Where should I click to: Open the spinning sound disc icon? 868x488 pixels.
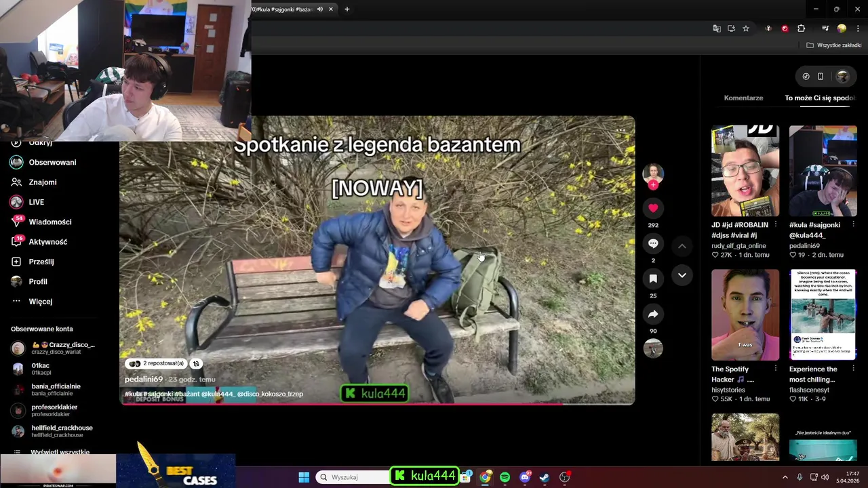(x=653, y=348)
